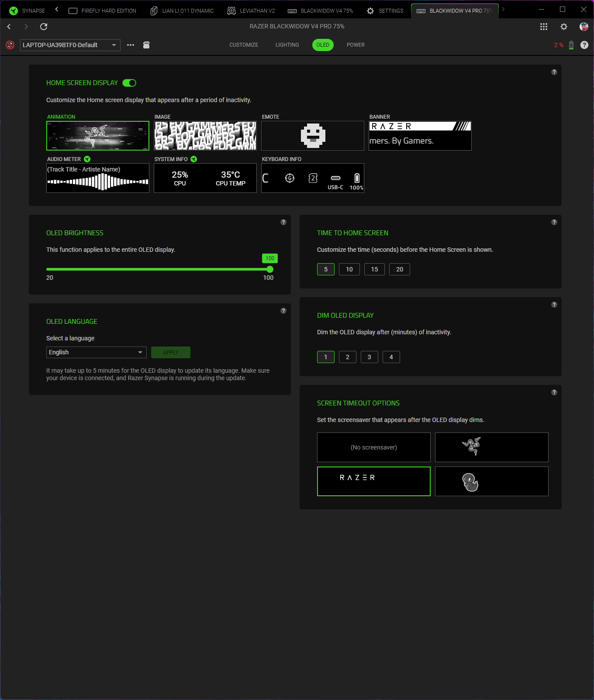Select the Banner home screen thumbnail

420,136
